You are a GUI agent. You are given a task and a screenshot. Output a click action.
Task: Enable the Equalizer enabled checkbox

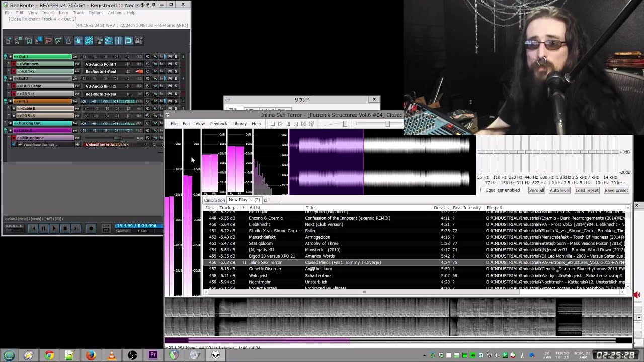483,190
